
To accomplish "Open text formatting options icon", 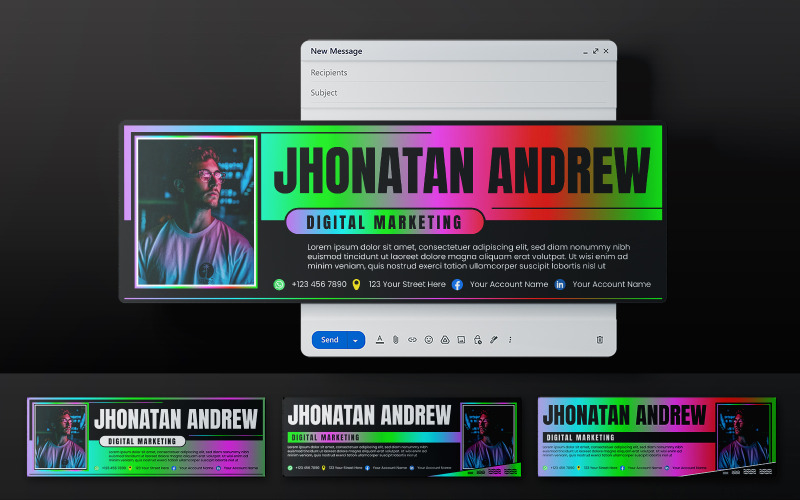I will tap(380, 340).
